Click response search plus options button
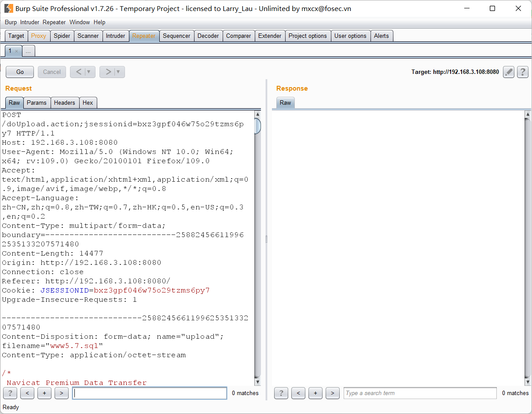The height and width of the screenshot is (414, 532). (x=316, y=393)
